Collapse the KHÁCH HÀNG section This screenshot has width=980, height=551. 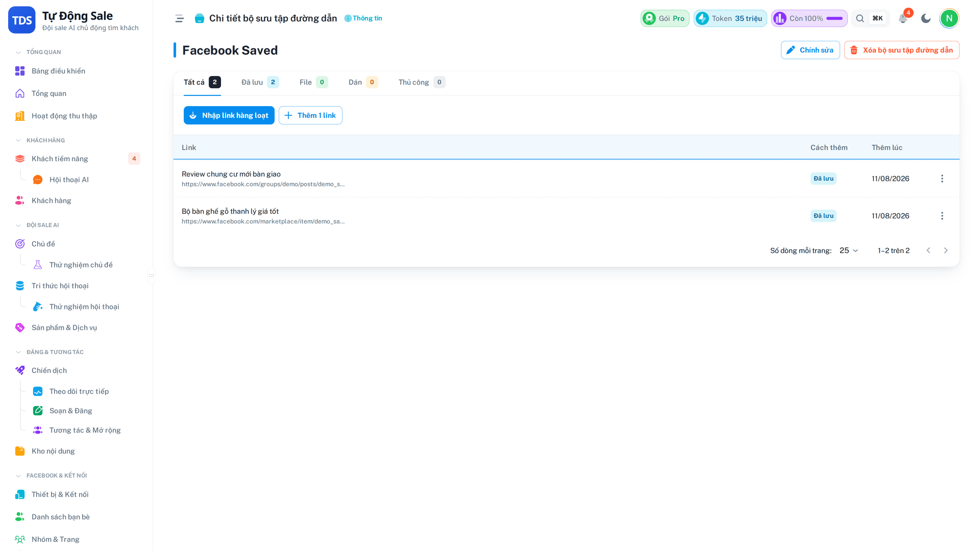40,140
